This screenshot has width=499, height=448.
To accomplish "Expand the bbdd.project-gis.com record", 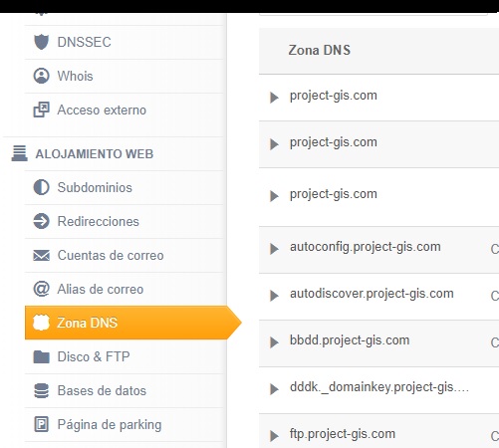I will [x=274, y=342].
